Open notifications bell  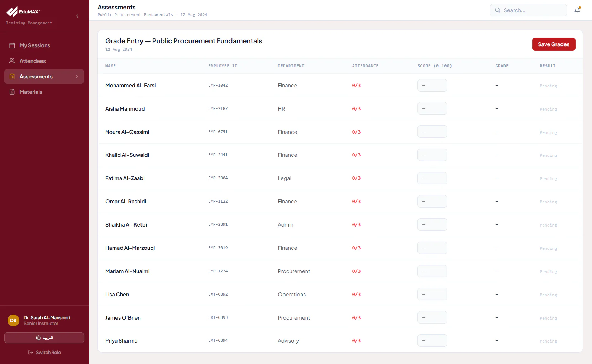click(x=577, y=10)
